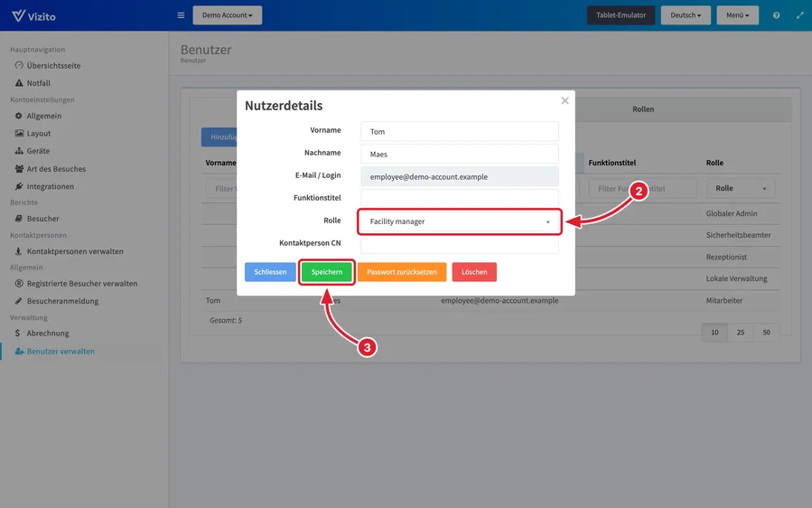812x508 pixels.
Task: Click the Allgemein gear icon
Action: (19, 116)
